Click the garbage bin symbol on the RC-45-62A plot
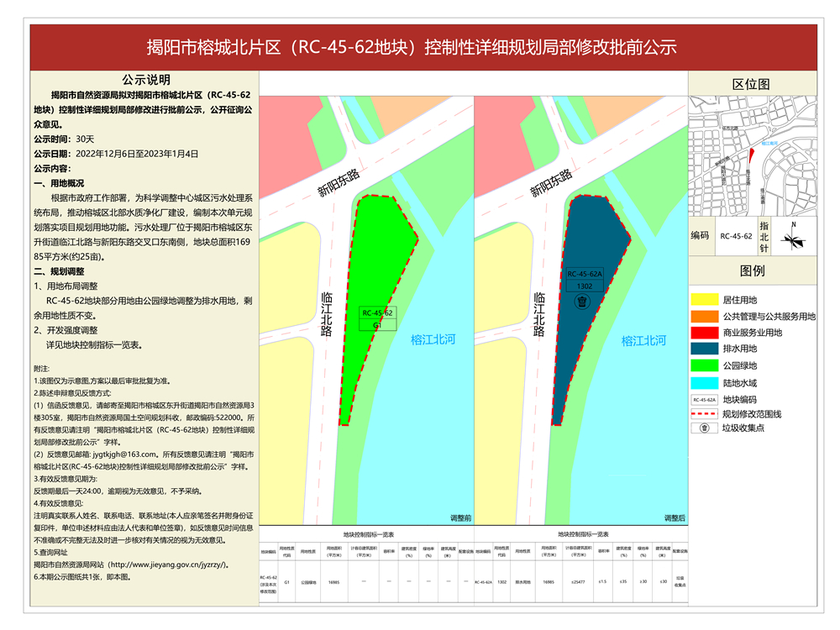Image resolution: width=840 pixels, height=630 pixels. [x=582, y=302]
